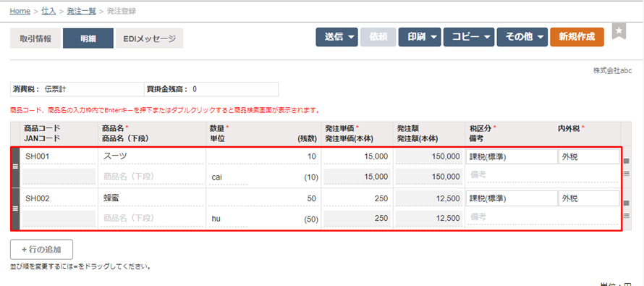Add a row with 行の追加 button
Viewport: 644px width, 286px height.
click(x=41, y=249)
